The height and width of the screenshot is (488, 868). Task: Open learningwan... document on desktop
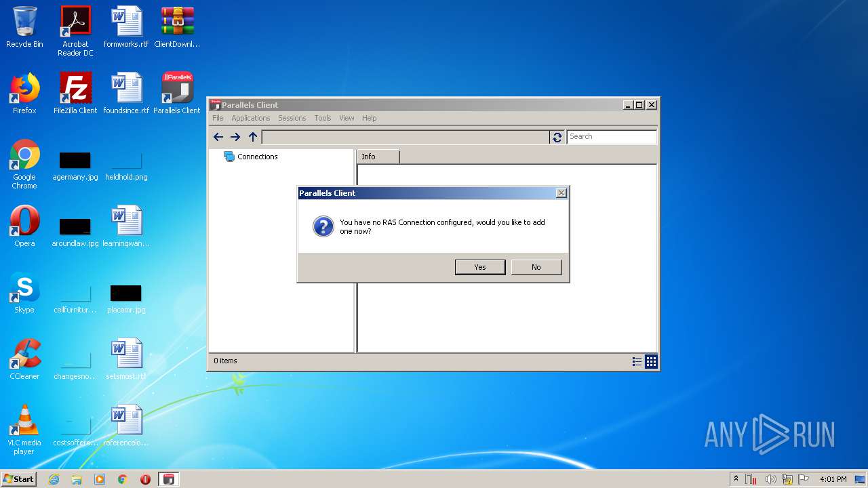click(126, 226)
